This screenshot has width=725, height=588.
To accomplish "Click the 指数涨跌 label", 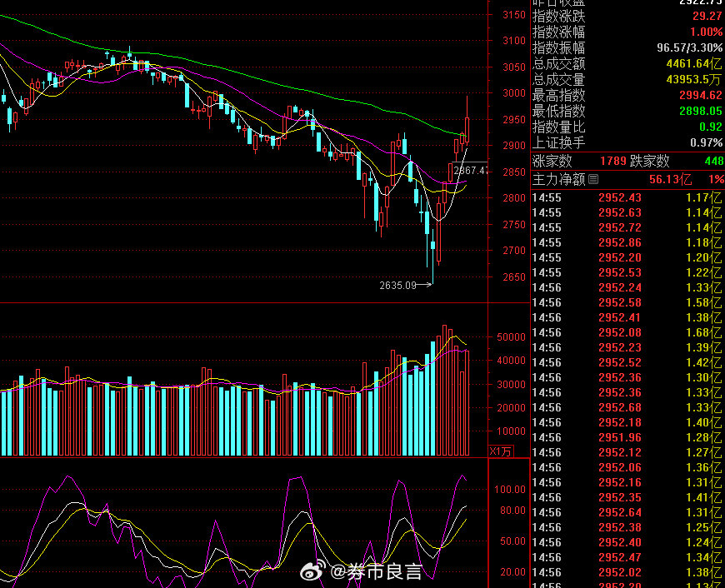I will click(x=558, y=16).
